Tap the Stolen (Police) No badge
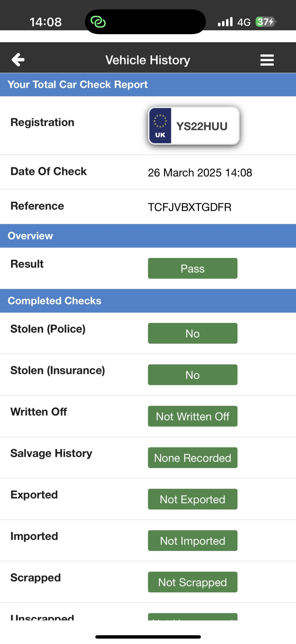This screenshot has height=644, width=296. click(x=193, y=333)
